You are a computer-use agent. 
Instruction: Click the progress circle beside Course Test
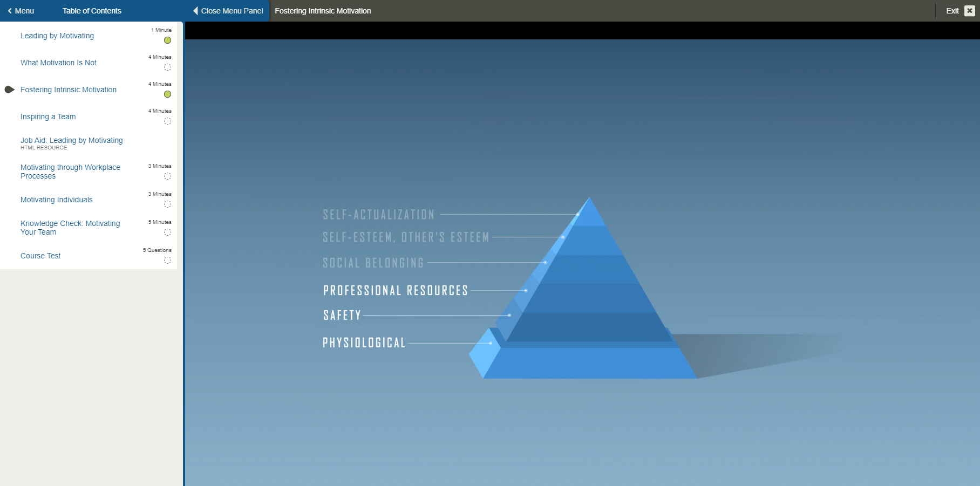pos(167,261)
